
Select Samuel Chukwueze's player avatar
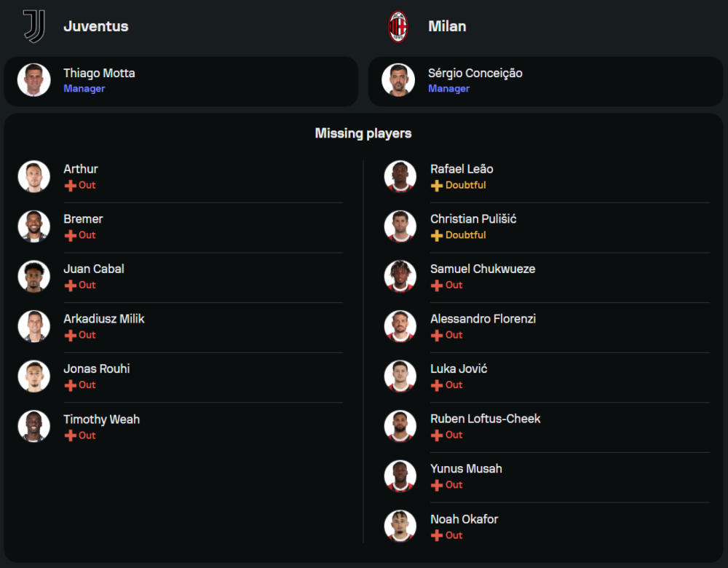click(400, 277)
